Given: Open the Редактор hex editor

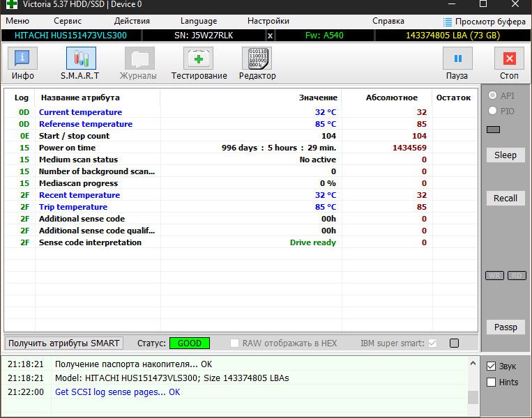Looking at the screenshot, I should (257, 63).
